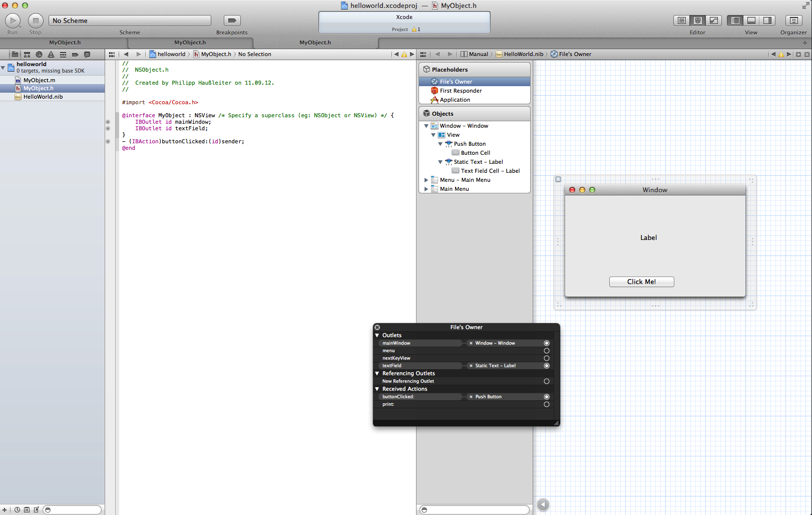Screen dimensions: 812x515
Task: Collapse the Push Button outline item
Action: point(441,144)
